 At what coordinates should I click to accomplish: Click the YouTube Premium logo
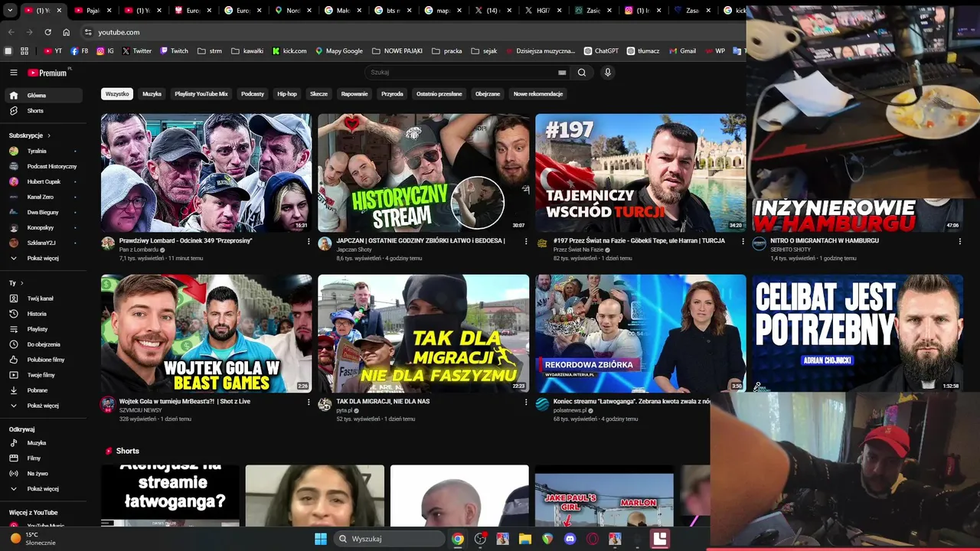coord(49,73)
